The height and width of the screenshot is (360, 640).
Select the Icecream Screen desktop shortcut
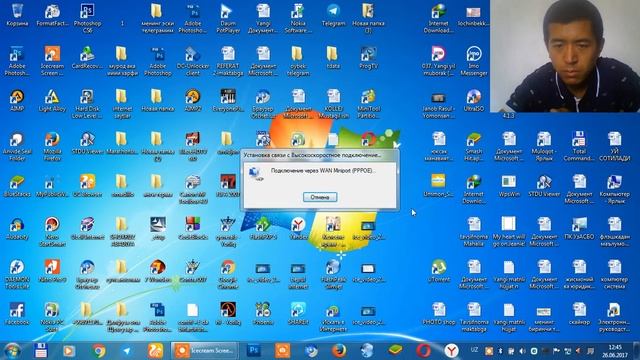tap(52, 61)
